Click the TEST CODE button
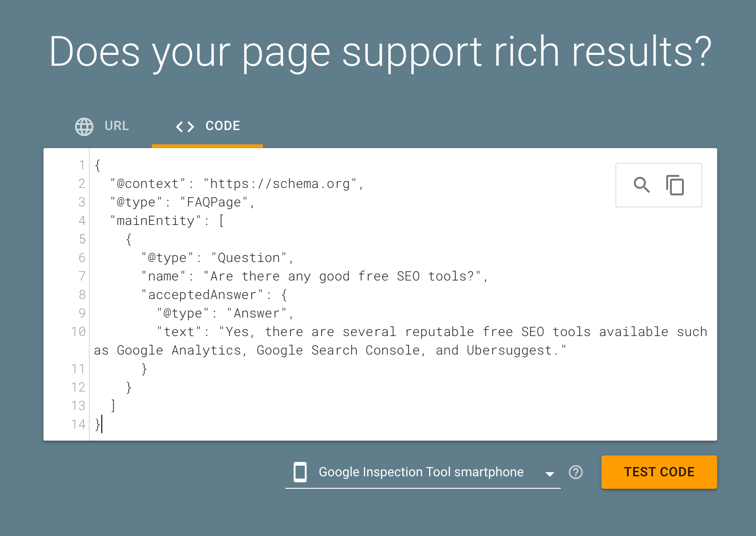 coord(659,472)
